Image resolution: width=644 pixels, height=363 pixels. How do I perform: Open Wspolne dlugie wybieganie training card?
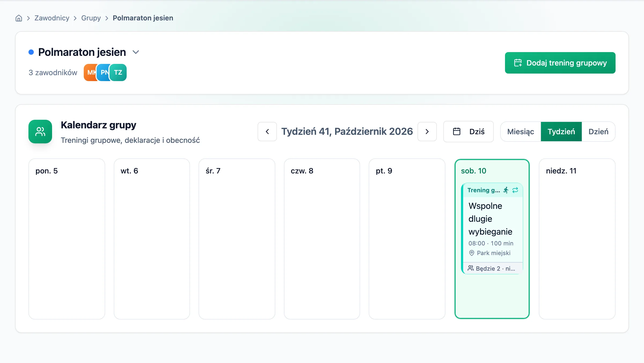pos(492,228)
